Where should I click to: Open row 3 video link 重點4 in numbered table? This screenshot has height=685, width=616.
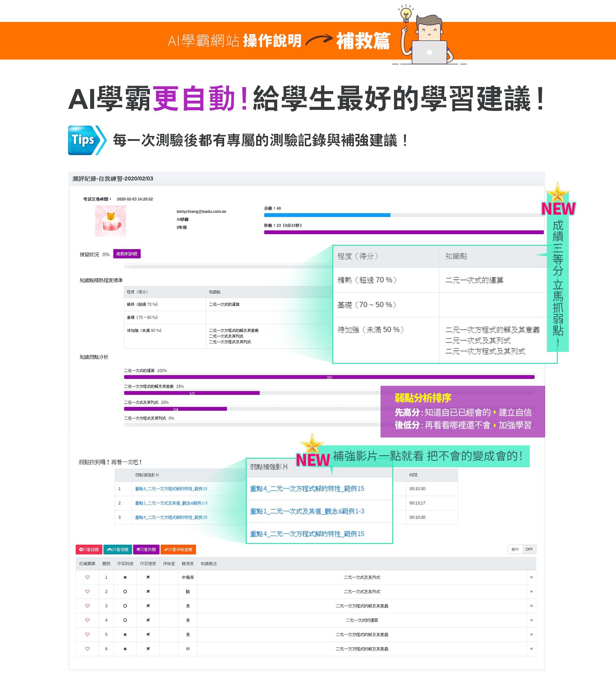pos(171,518)
